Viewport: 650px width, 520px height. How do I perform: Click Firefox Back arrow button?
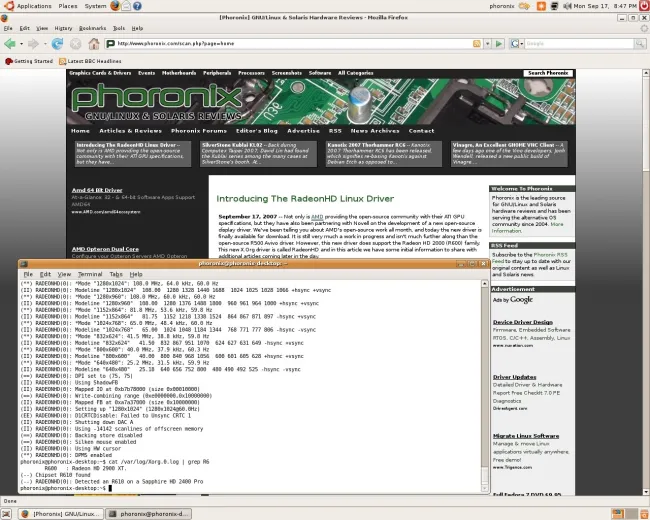tap(10, 44)
